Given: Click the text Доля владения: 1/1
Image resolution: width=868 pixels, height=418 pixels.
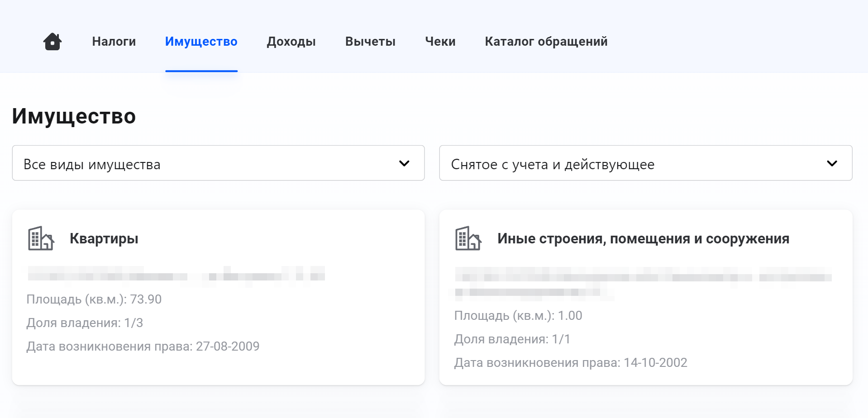Looking at the screenshot, I should tap(512, 339).
